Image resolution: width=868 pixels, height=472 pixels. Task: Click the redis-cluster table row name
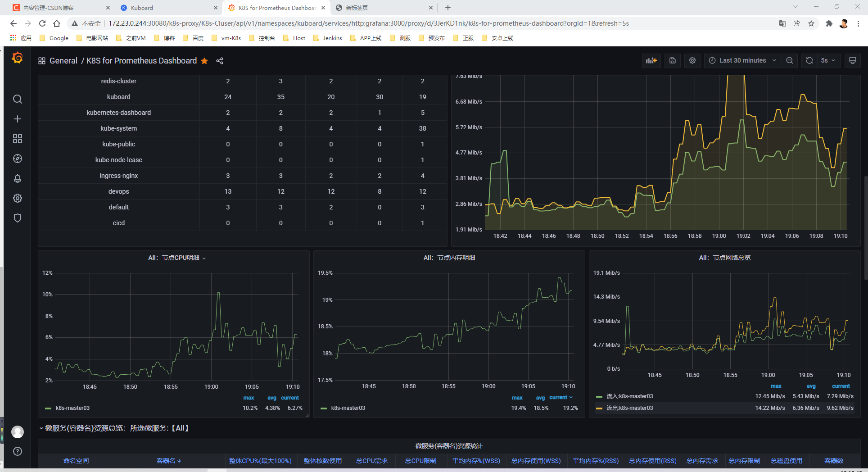point(119,81)
